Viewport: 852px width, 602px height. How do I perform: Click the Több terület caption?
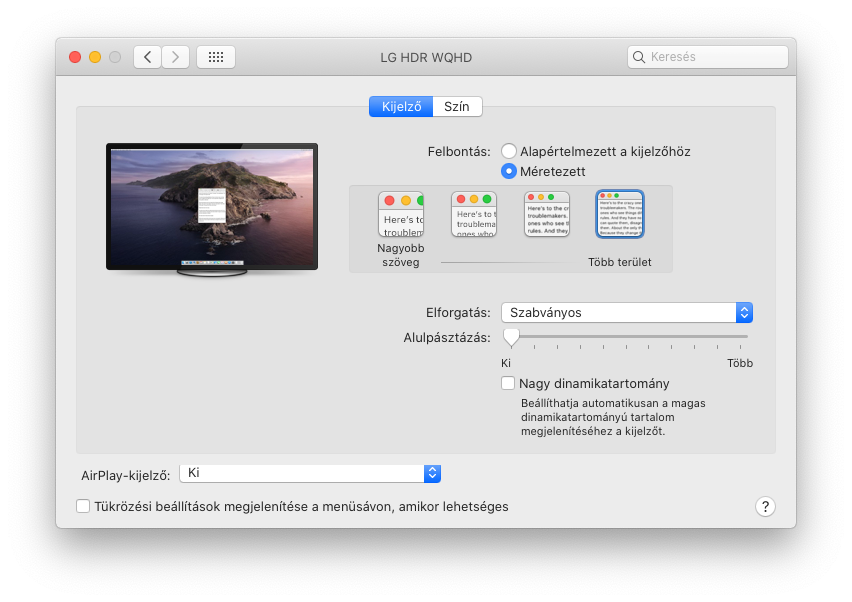pyautogui.click(x=619, y=262)
